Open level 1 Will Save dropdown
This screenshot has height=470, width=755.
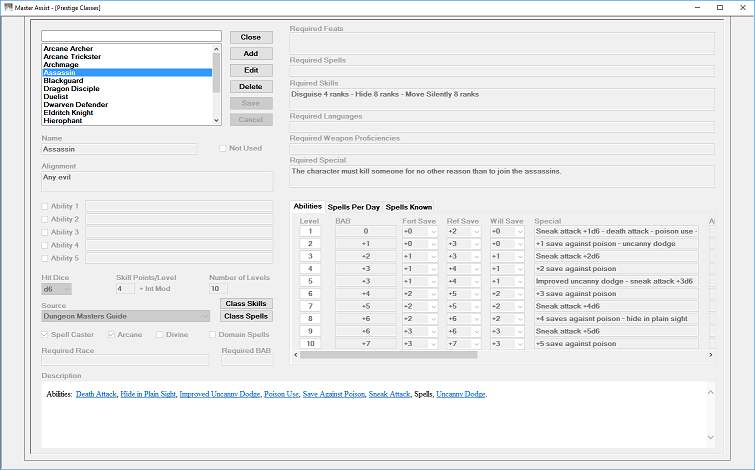click(520, 232)
